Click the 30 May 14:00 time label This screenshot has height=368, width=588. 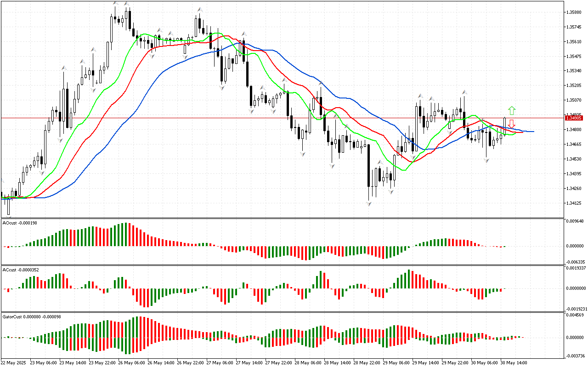pyautogui.click(x=514, y=363)
